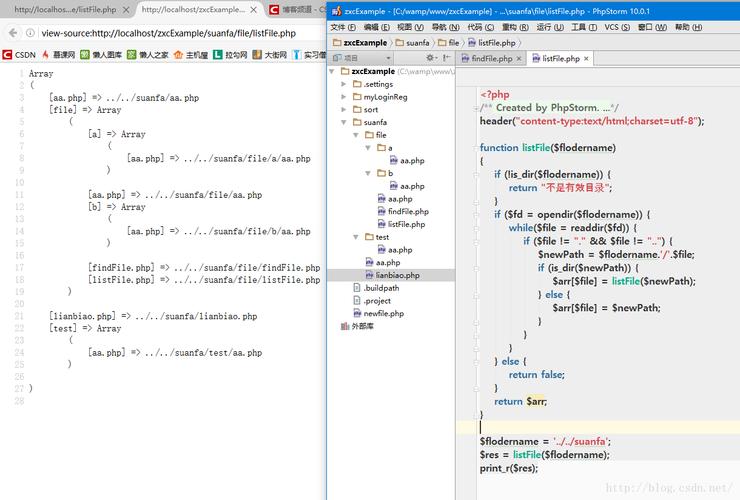Click zxcExample breadcrumb in navigation bar
Viewport: 740px width, 500px height.
pos(360,43)
